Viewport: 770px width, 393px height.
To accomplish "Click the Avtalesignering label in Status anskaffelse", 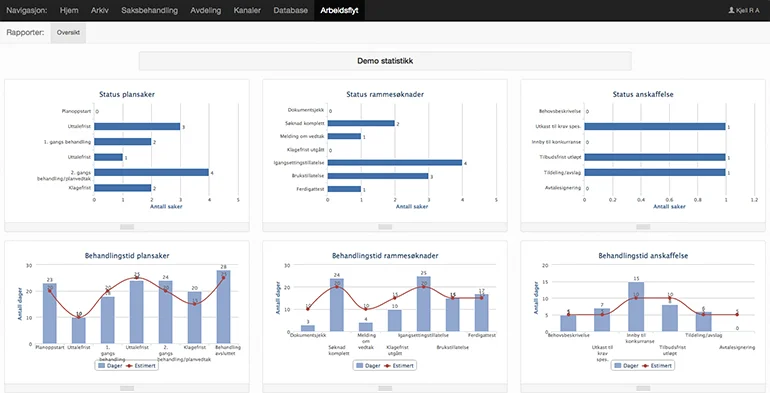I will [563, 188].
